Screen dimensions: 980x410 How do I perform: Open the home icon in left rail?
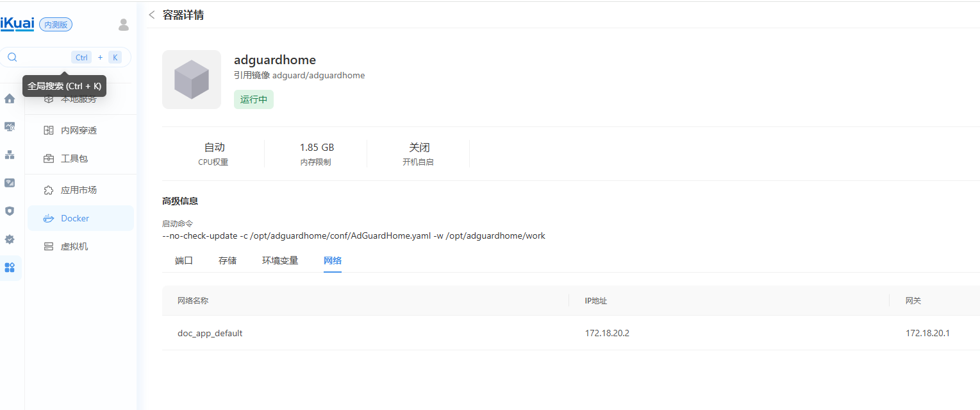pos(10,99)
